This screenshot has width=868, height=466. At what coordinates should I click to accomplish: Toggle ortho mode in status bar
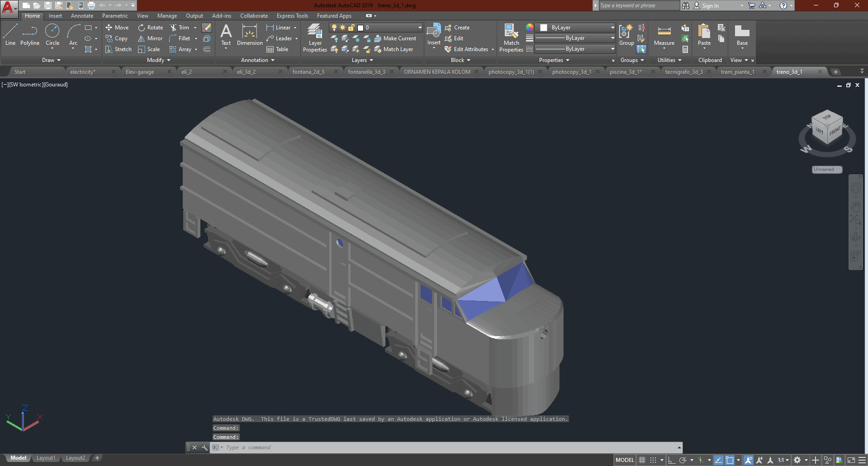[672, 460]
